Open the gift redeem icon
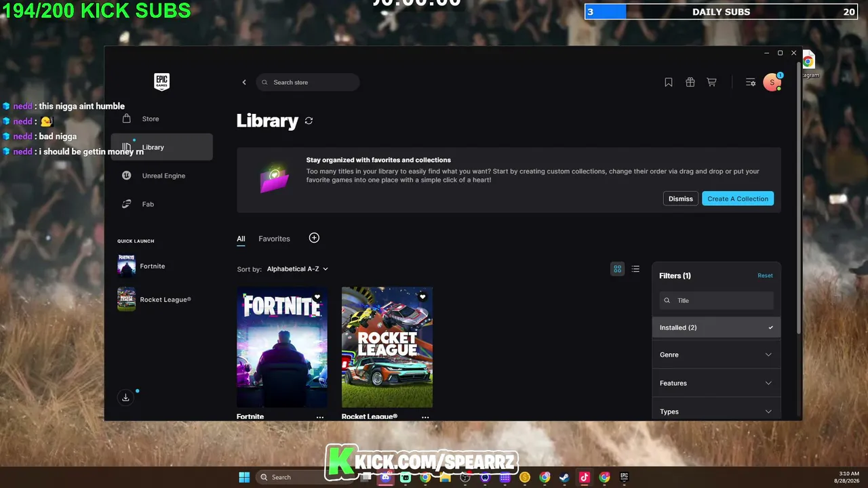This screenshot has height=488, width=868. [x=690, y=83]
